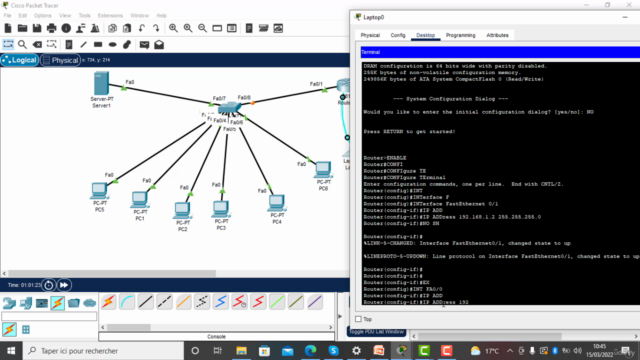Image resolution: width=640 pixels, height=360 pixels.
Task: Click the cable palette left scroll arrow
Action: click(103, 327)
